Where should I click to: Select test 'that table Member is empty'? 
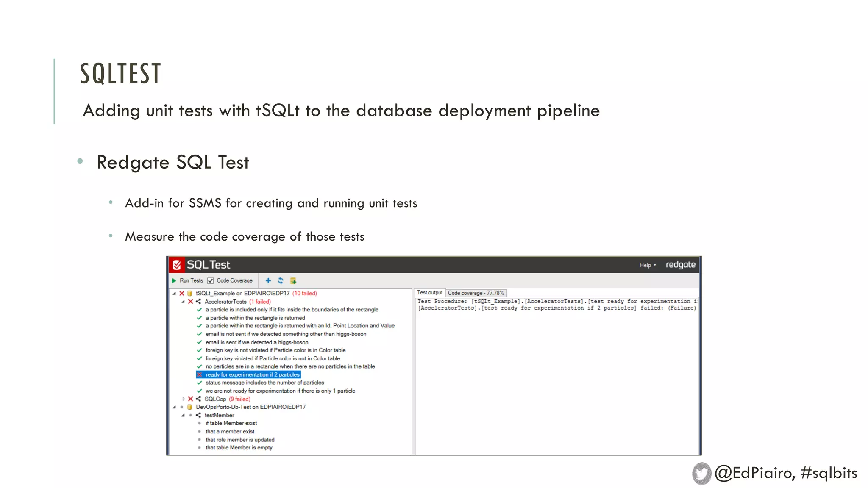[x=239, y=448]
